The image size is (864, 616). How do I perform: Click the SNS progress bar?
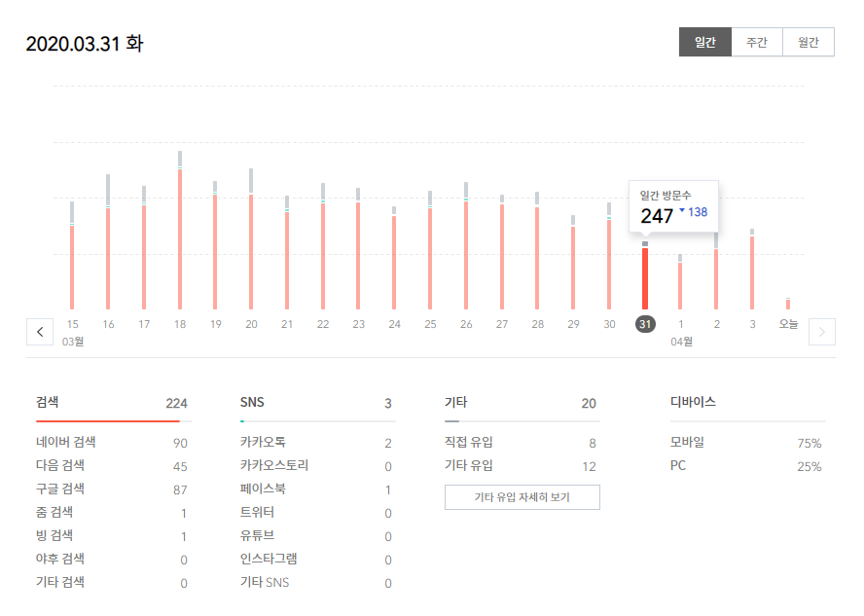tap(318, 421)
